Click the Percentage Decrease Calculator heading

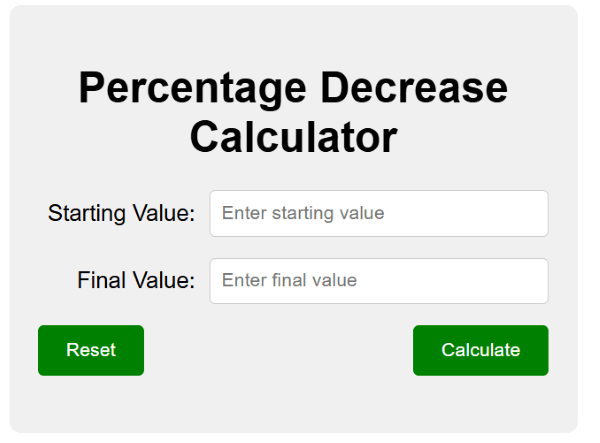[293, 112]
